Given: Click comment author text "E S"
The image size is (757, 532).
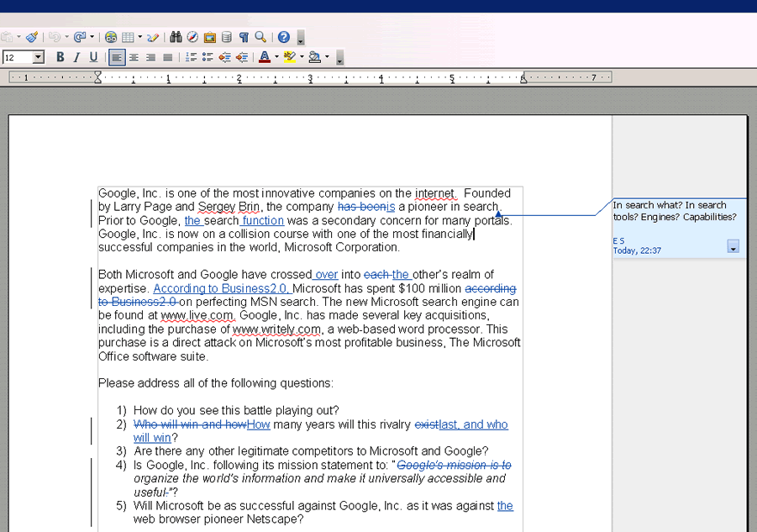Looking at the screenshot, I should coord(618,240).
